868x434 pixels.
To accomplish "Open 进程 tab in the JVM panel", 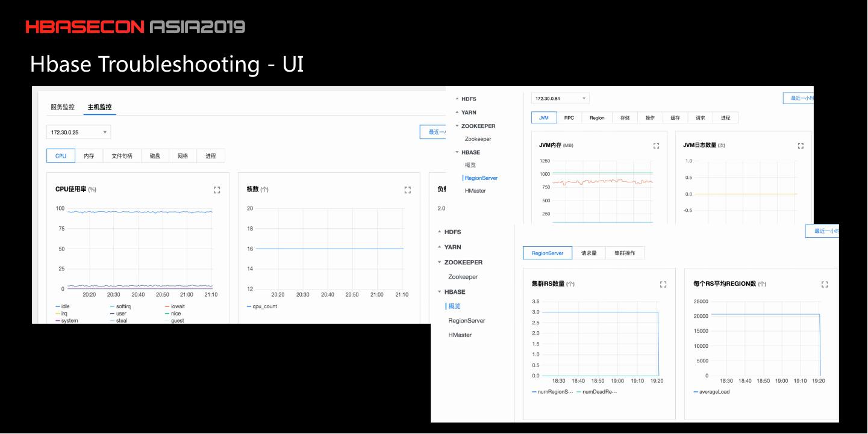I will 725,118.
